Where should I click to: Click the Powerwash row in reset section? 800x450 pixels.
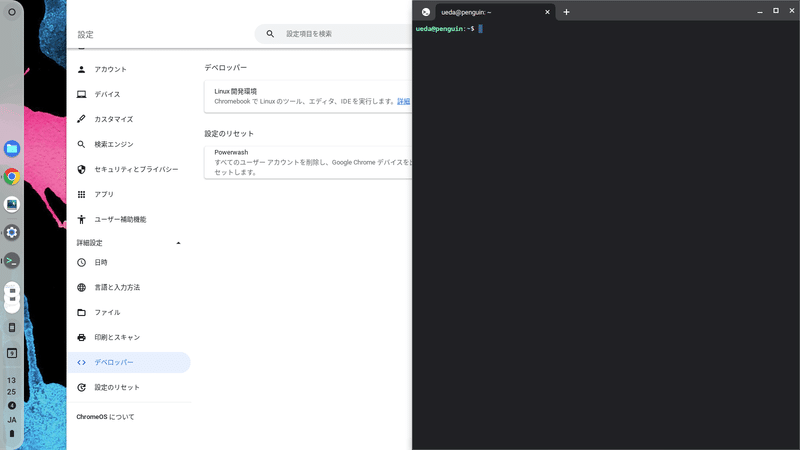pyautogui.click(x=308, y=162)
